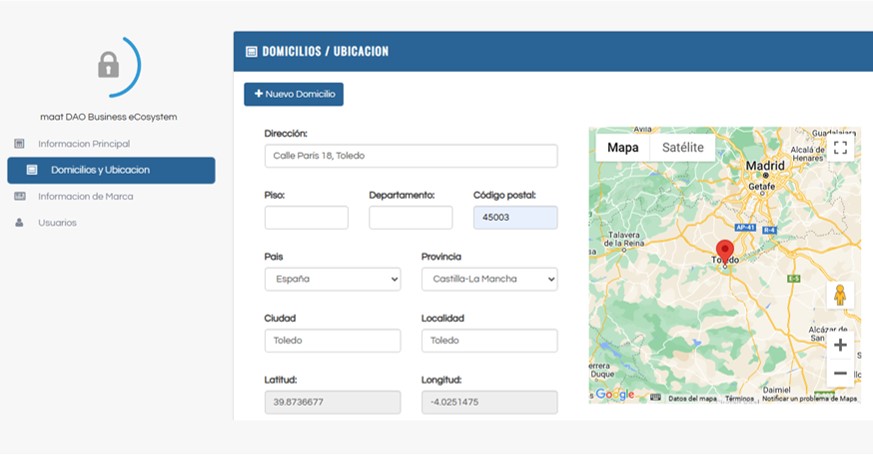Open the map Términos link

[x=739, y=398]
